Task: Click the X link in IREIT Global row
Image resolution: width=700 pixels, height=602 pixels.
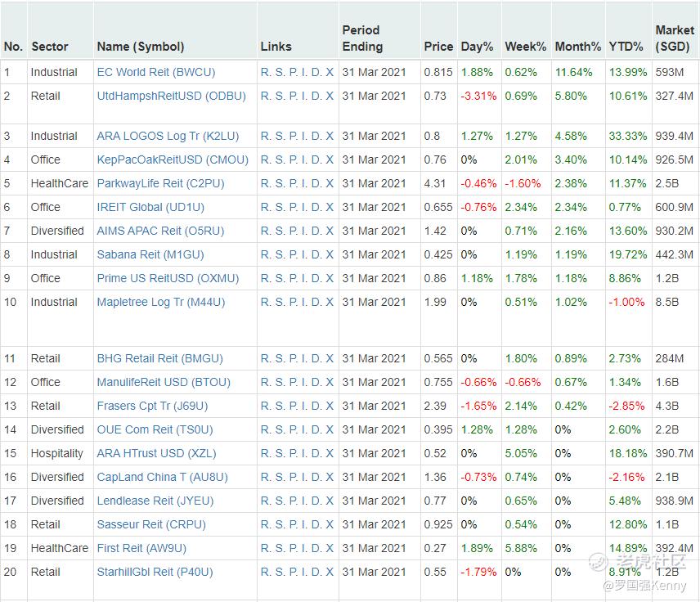Action: [330, 207]
